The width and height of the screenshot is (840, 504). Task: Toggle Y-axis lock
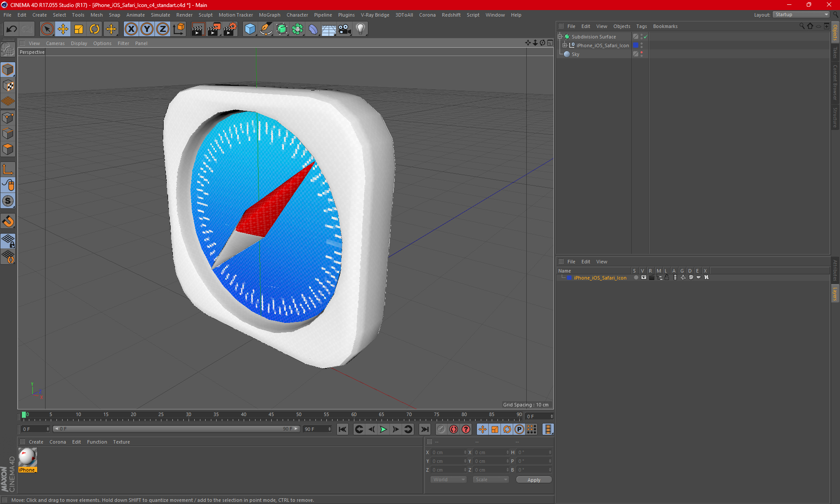point(147,29)
